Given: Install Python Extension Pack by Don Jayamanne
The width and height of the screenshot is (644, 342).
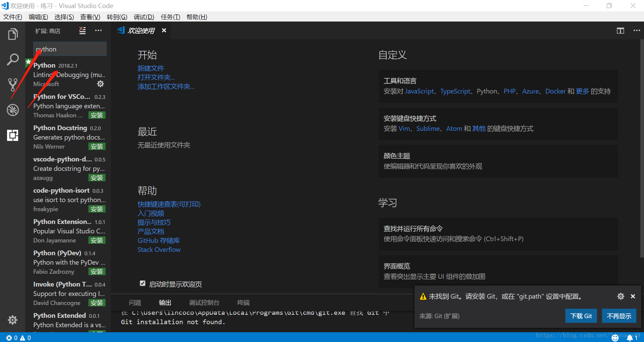Looking at the screenshot, I should pos(97,240).
